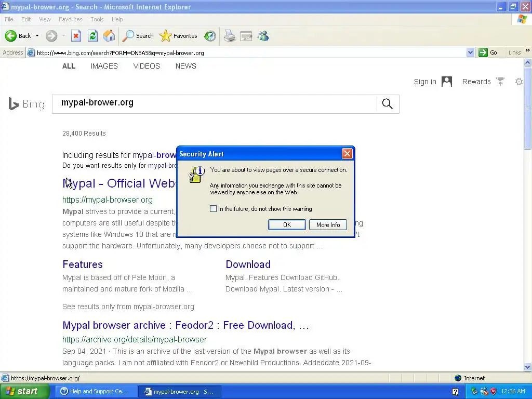Open the 'Mypal - Official Website' result link
The width and height of the screenshot is (532, 399).
119,183
